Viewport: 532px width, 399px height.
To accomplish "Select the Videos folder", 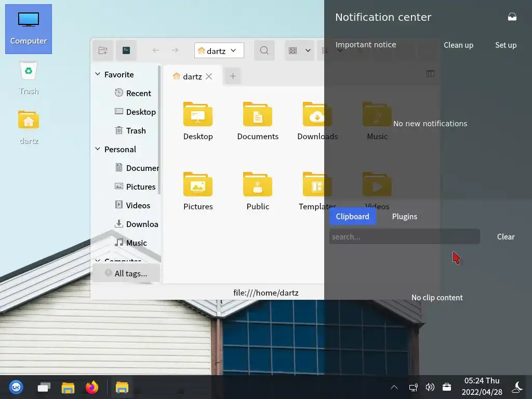I will pos(377,191).
